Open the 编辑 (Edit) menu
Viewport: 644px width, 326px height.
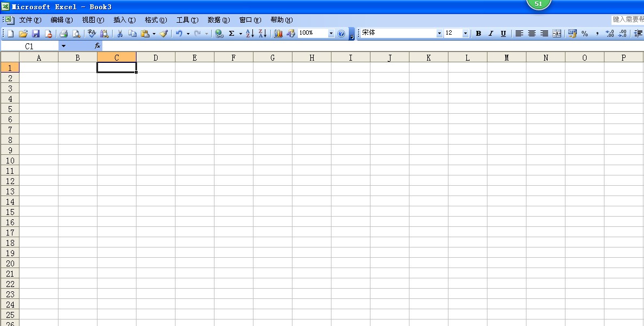pyautogui.click(x=62, y=19)
